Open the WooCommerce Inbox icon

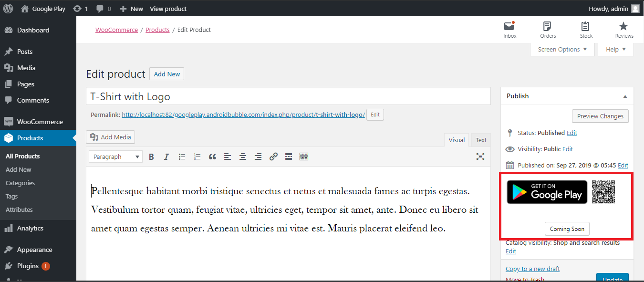point(510,30)
